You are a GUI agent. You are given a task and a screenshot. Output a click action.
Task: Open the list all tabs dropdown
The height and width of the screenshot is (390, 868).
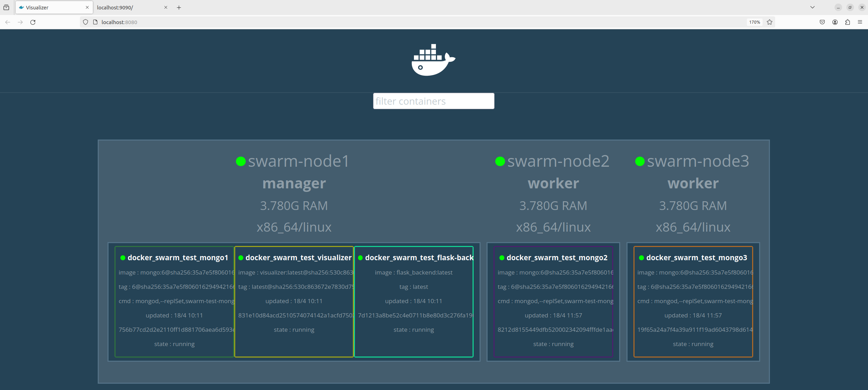click(x=813, y=7)
